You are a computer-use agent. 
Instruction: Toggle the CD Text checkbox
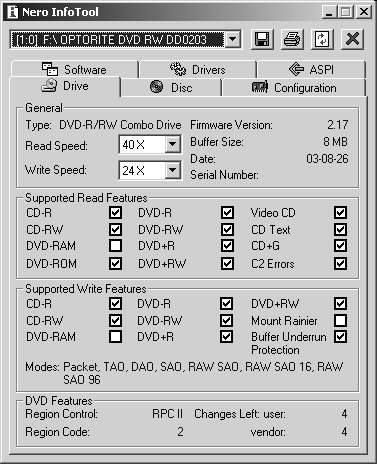340,229
